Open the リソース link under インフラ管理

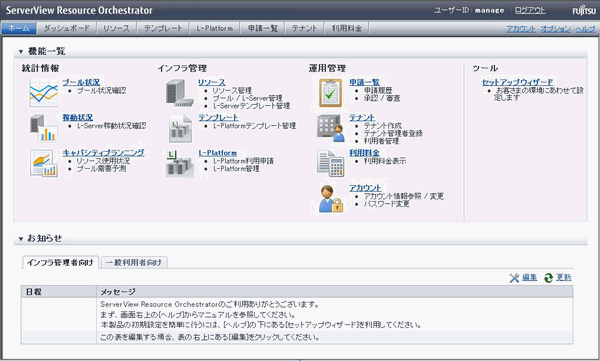pyautogui.click(x=212, y=82)
